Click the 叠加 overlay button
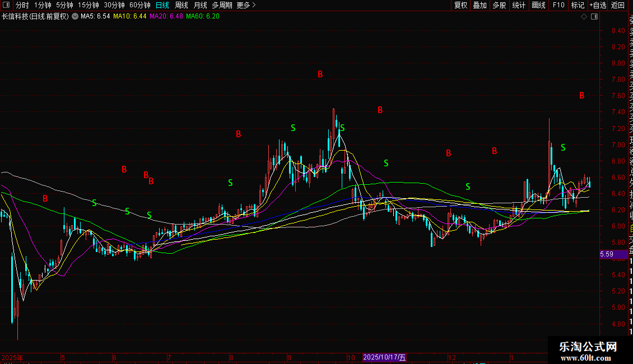Image resolution: width=633 pixels, height=364 pixels. point(480,5)
